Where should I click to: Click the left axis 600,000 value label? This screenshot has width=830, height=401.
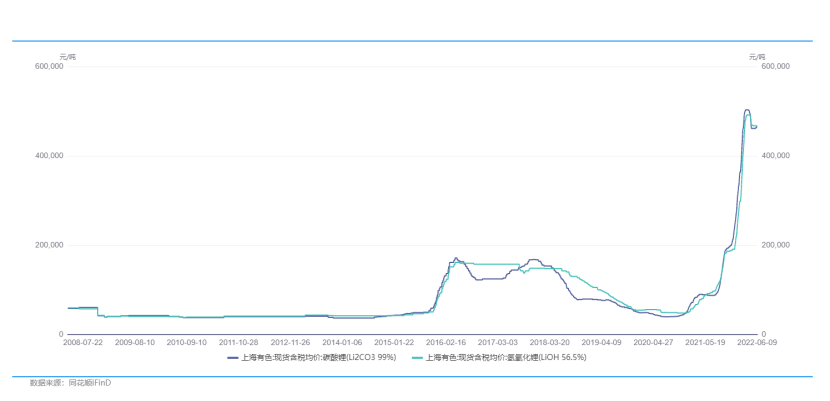click(51, 67)
